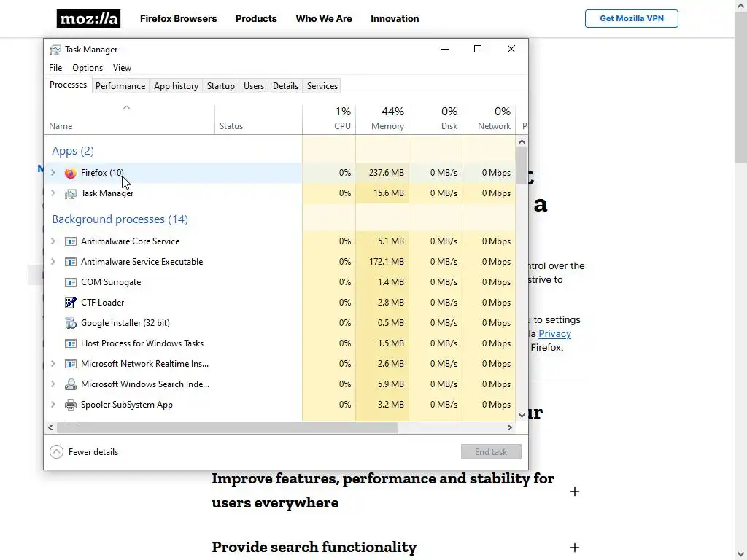Switch to the Performance tab
Image resolution: width=747 pixels, height=560 pixels.
coord(120,86)
